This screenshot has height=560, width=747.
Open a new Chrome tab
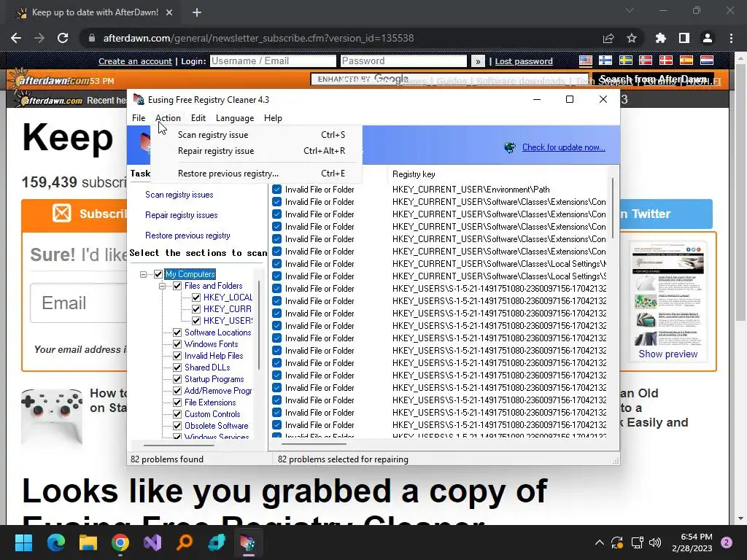pos(197,13)
